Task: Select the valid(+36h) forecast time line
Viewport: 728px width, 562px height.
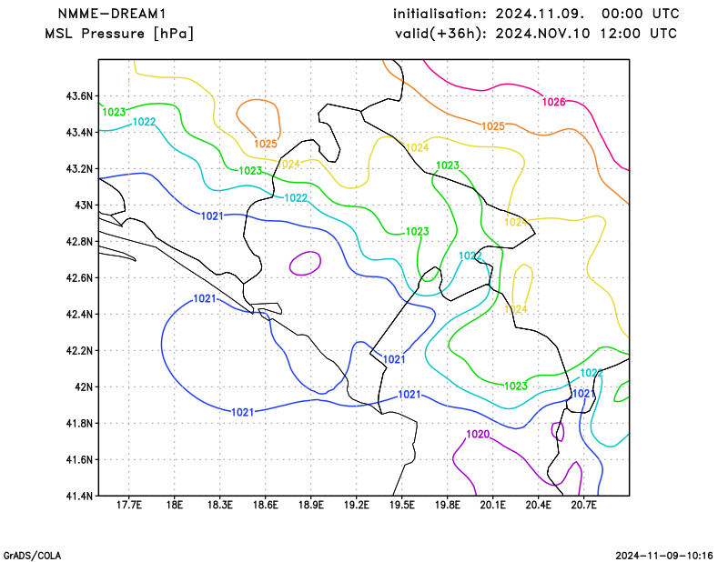Action: click(x=536, y=34)
